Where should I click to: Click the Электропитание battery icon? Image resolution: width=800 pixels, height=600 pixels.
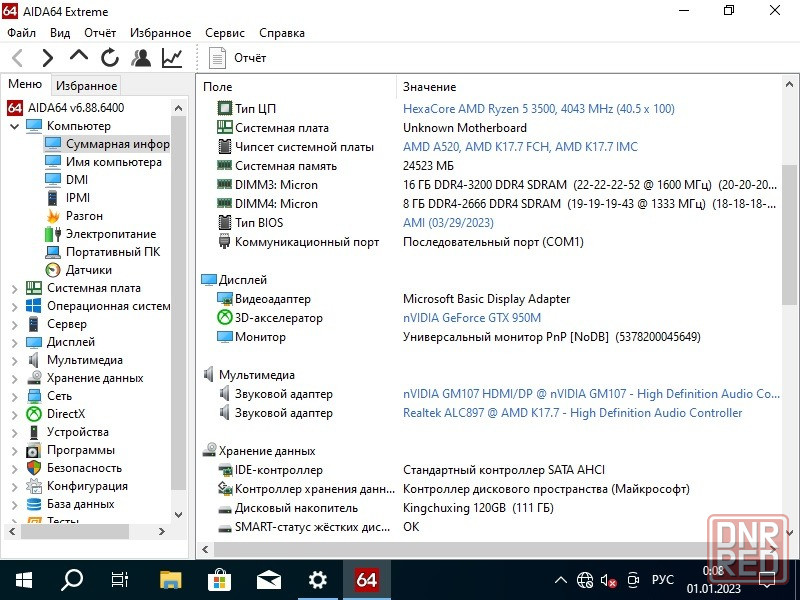point(53,234)
